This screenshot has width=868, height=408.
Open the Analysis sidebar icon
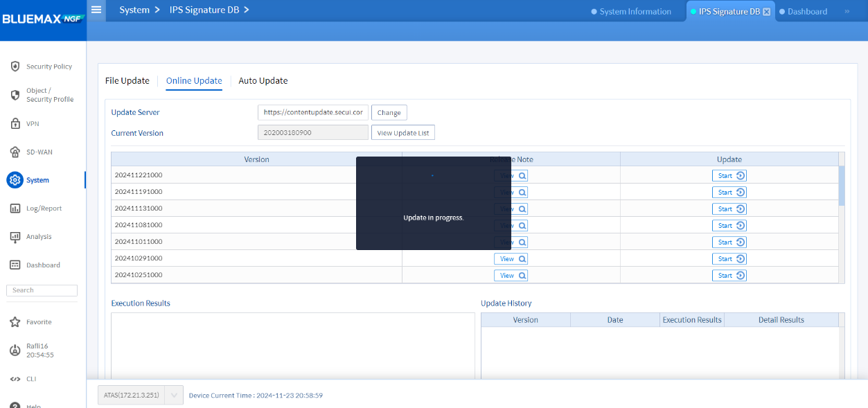[x=15, y=237]
